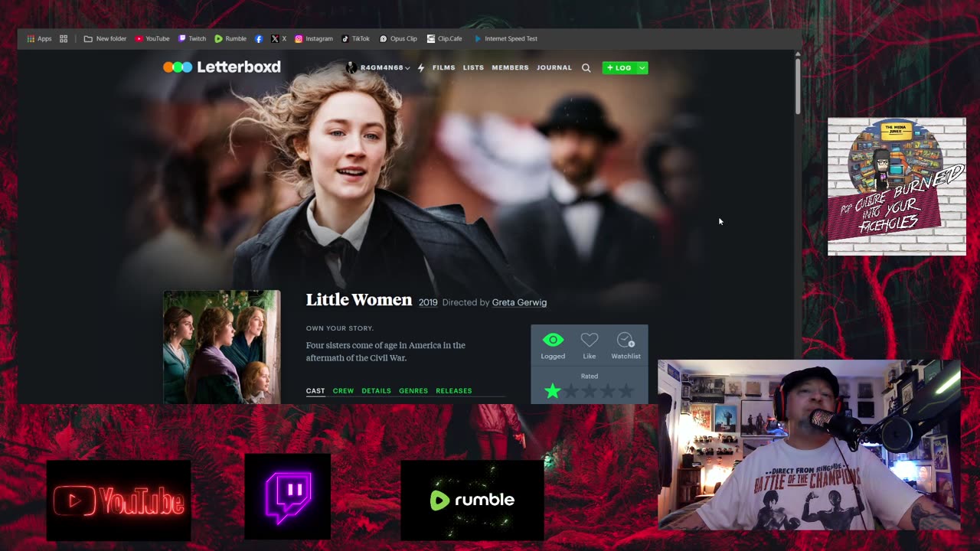Open the Rumble bookmark
Image resolution: width=980 pixels, height=551 pixels.
click(x=230, y=38)
